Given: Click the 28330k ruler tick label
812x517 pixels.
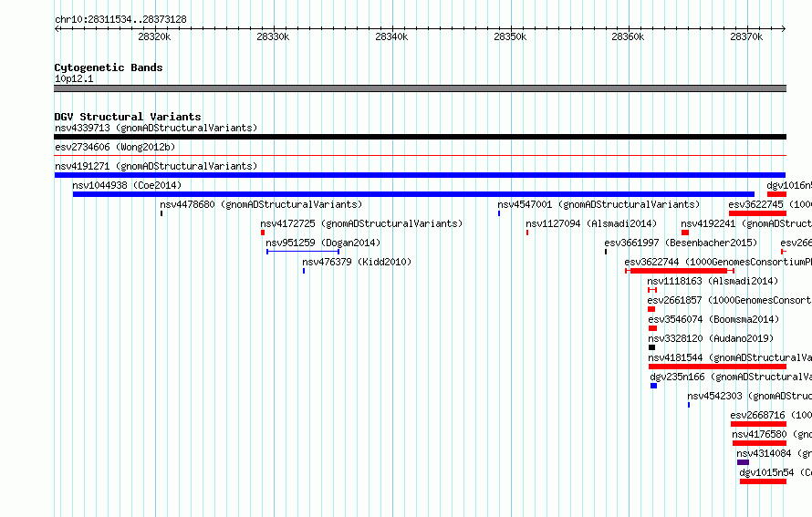Looking at the screenshot, I should tap(273, 36).
